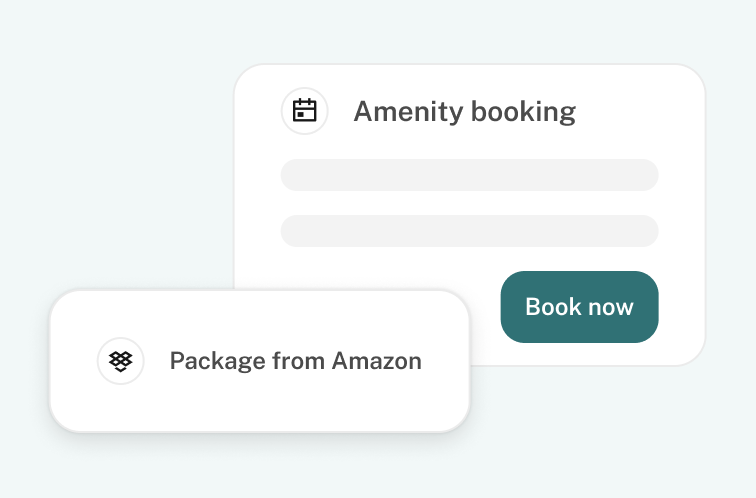The image size is (756, 498).
Task: Click the first gray field under Amenity booking
Action: pyautogui.click(x=469, y=175)
